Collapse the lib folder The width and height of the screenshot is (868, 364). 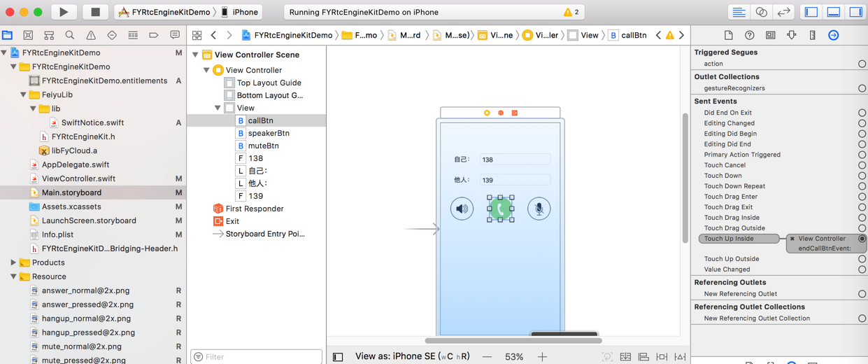click(x=33, y=108)
